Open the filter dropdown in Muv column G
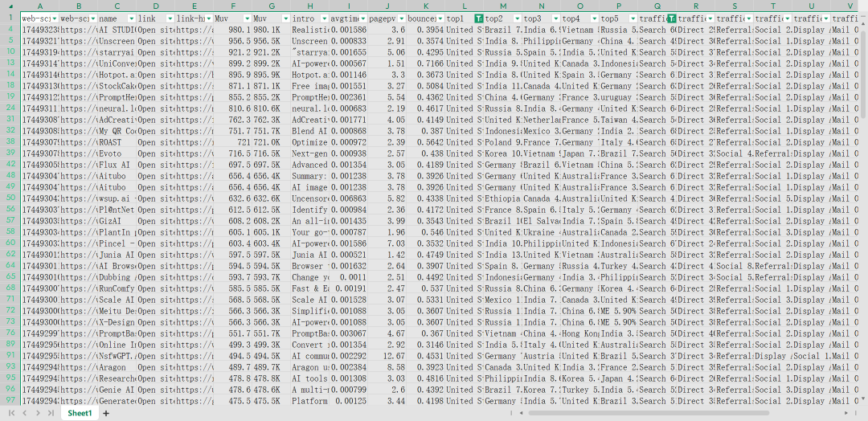 pos(286,18)
